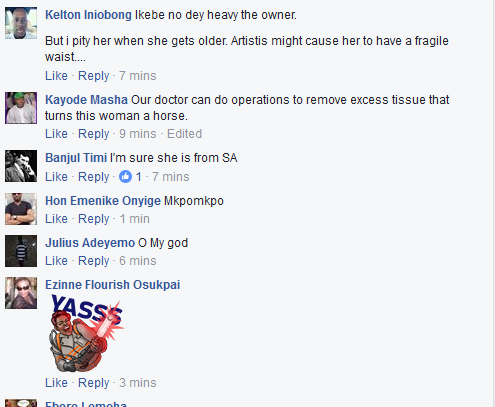Open Kelton Iniobong's name link
The height and width of the screenshot is (407, 495).
click(x=88, y=15)
